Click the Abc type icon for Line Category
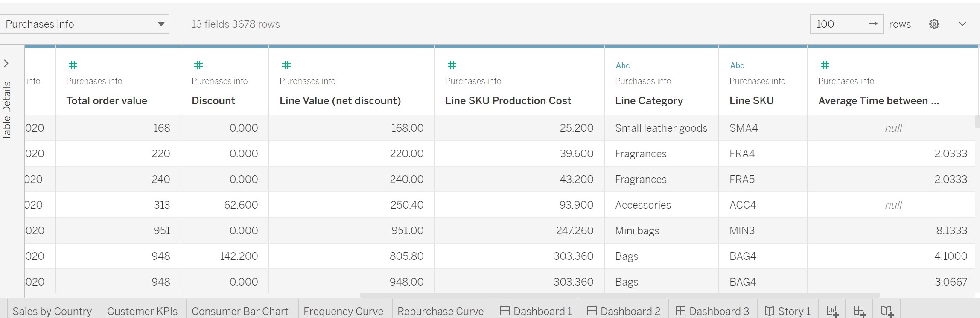This screenshot has width=980, height=318. click(622, 65)
